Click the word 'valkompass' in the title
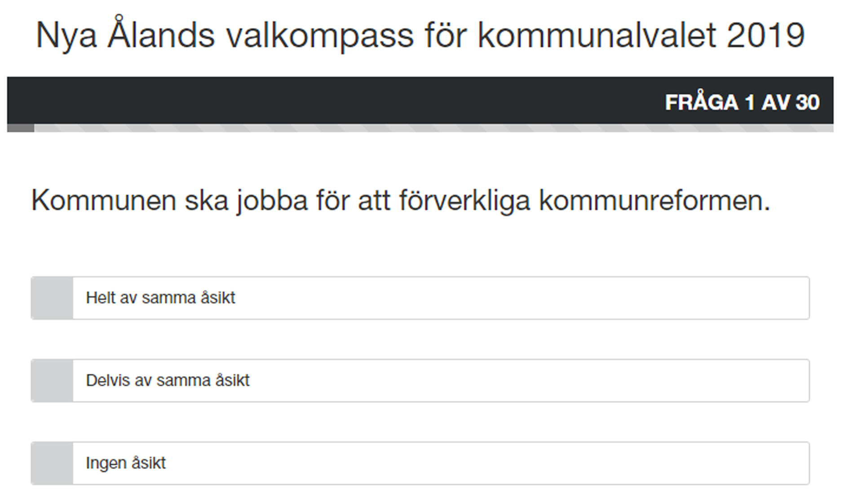Screen dimensions: 849x504 coord(319,35)
